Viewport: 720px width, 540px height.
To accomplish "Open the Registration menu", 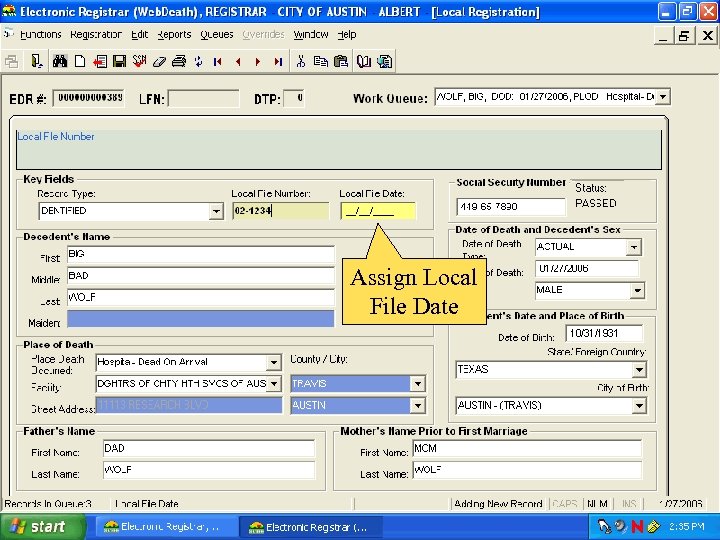I will tap(96, 34).
